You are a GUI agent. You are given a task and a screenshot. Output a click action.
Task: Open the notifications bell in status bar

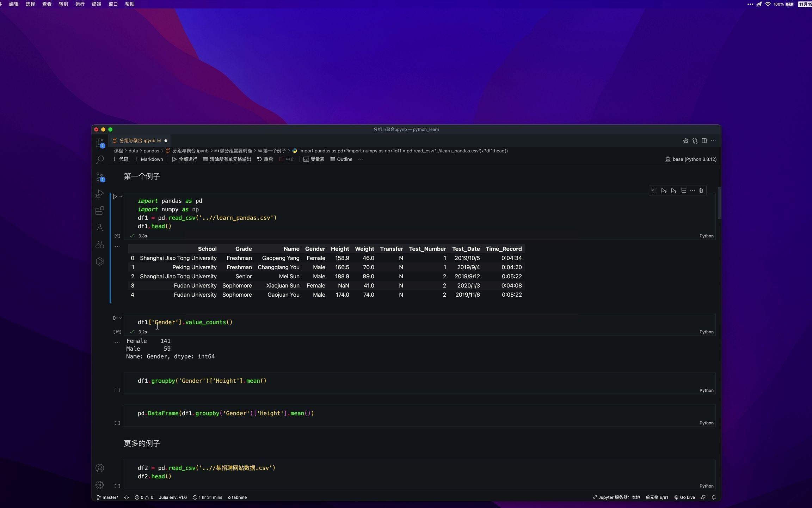pyautogui.click(x=713, y=497)
